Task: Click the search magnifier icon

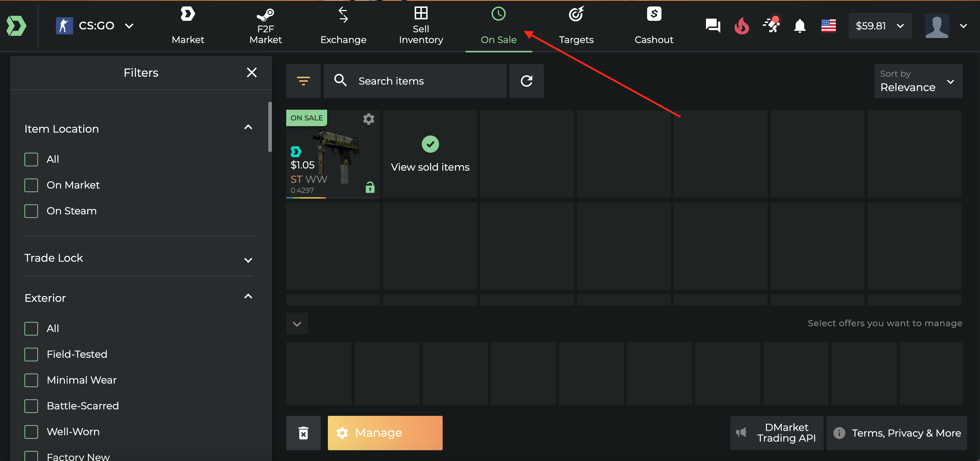Action: (x=340, y=81)
